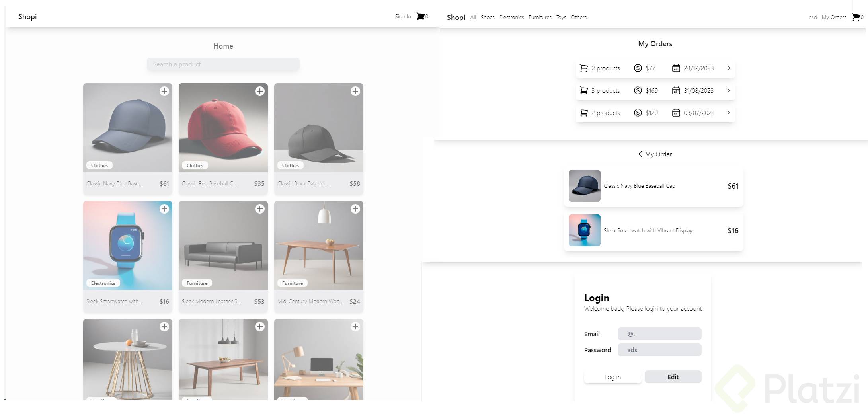Click plus icon on Sleek Smartwatch card
Screen dimensions: 868x417
coord(164,209)
